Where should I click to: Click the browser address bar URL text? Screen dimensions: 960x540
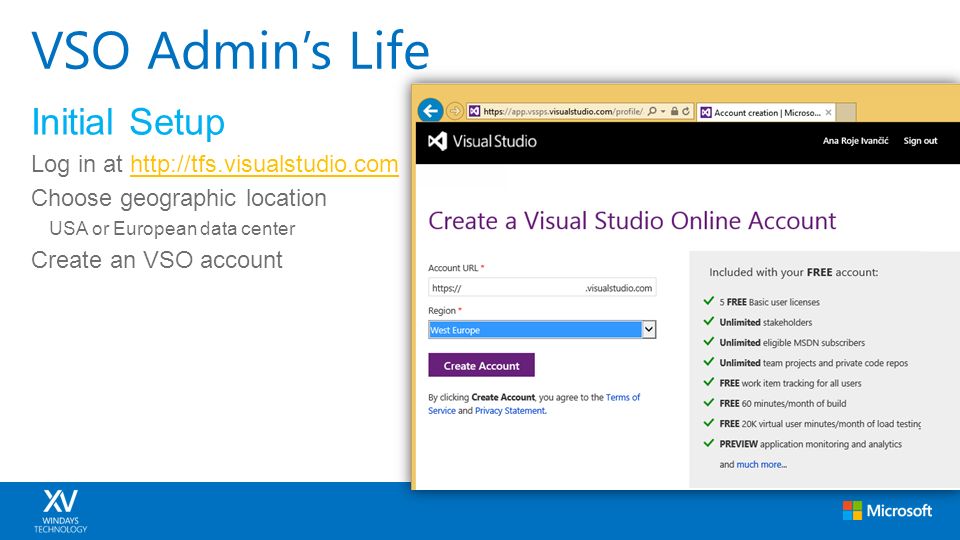click(563, 111)
